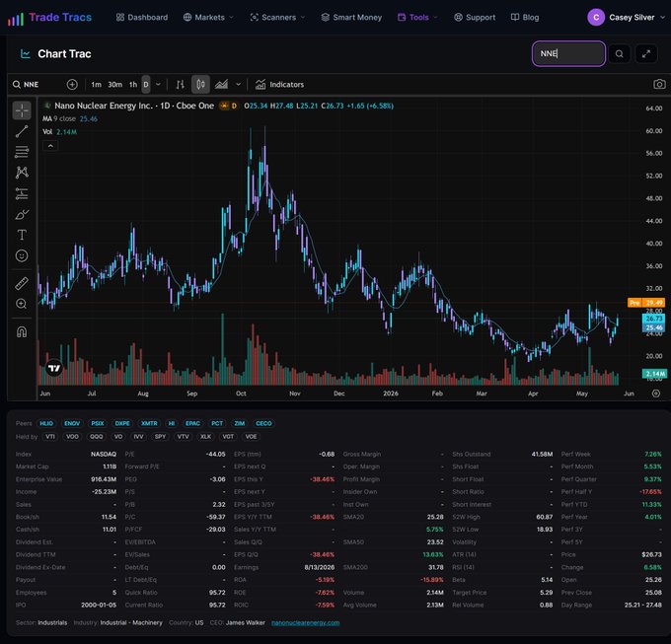Click the compare or add symbol plus icon
The width and height of the screenshot is (671, 644).
(x=72, y=85)
